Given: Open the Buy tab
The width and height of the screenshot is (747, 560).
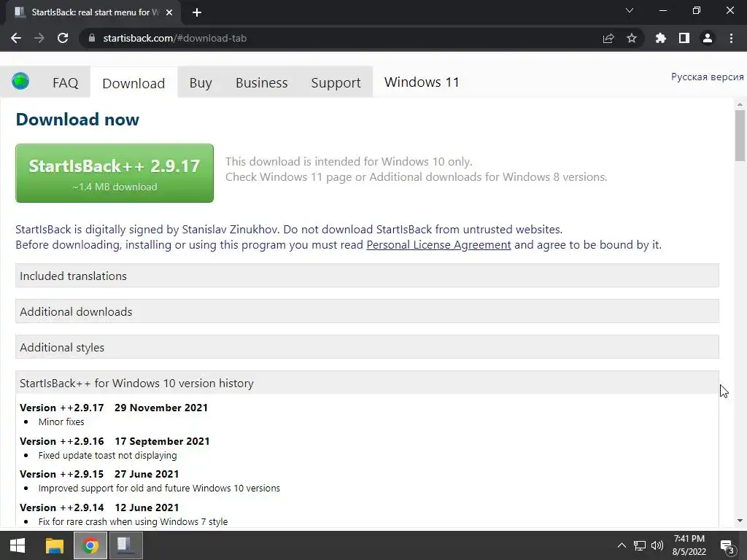Looking at the screenshot, I should click(201, 83).
